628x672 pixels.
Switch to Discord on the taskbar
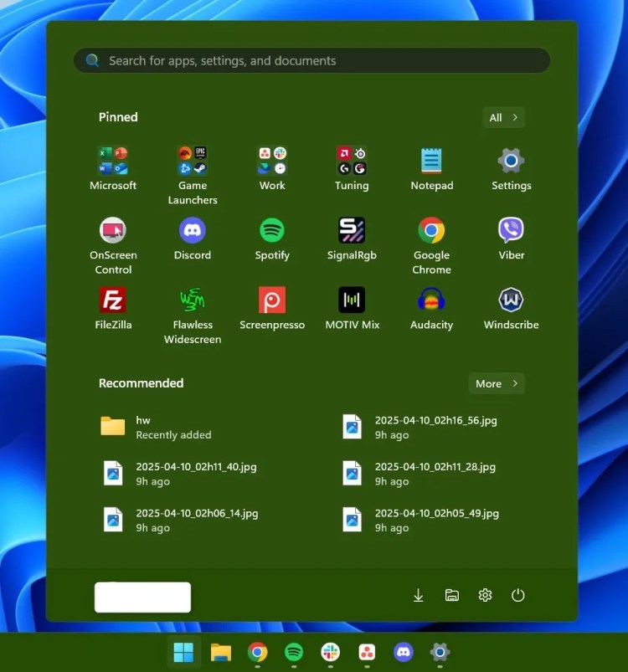(x=404, y=652)
